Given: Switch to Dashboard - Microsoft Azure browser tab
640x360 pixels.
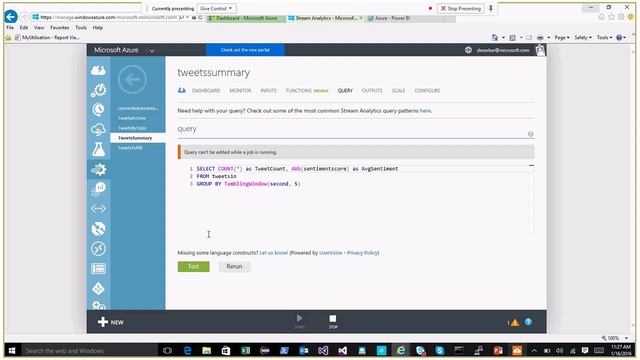Looking at the screenshot, I should [246, 18].
